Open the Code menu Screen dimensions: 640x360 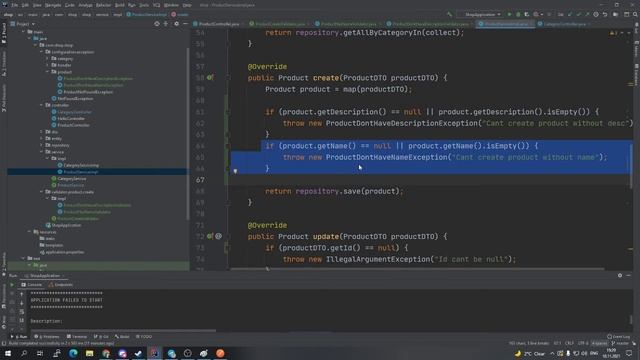pyautogui.click(x=70, y=5)
